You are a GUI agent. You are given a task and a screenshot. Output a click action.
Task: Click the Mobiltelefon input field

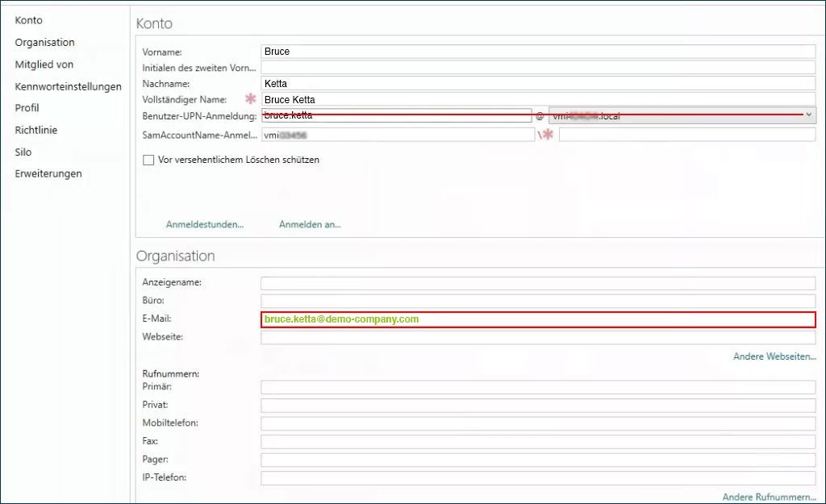click(538, 423)
